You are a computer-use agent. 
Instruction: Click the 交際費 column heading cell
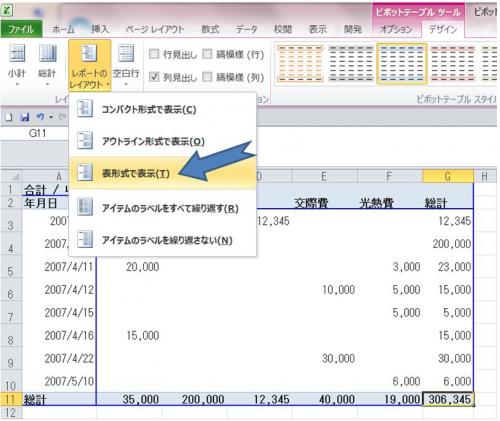[x=324, y=203]
